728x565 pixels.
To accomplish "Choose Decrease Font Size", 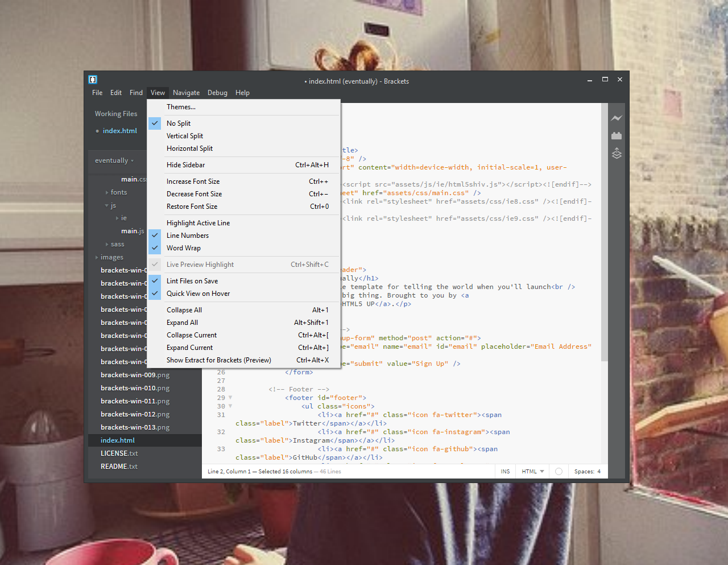I will tap(243, 194).
